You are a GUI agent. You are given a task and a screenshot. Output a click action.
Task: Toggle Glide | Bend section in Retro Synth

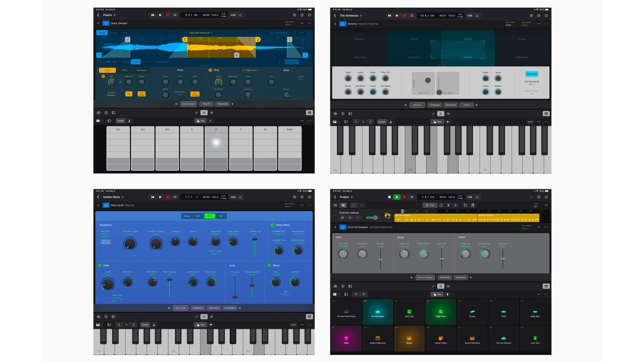coord(272,225)
